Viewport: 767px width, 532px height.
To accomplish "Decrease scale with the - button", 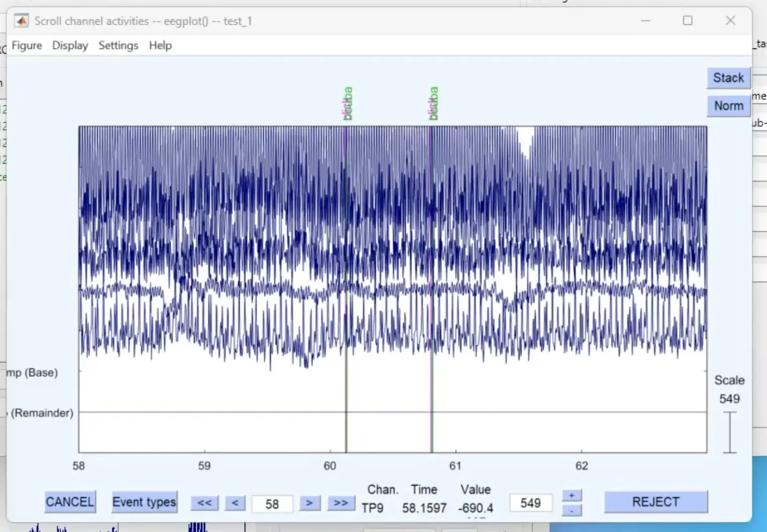I will click(571, 510).
